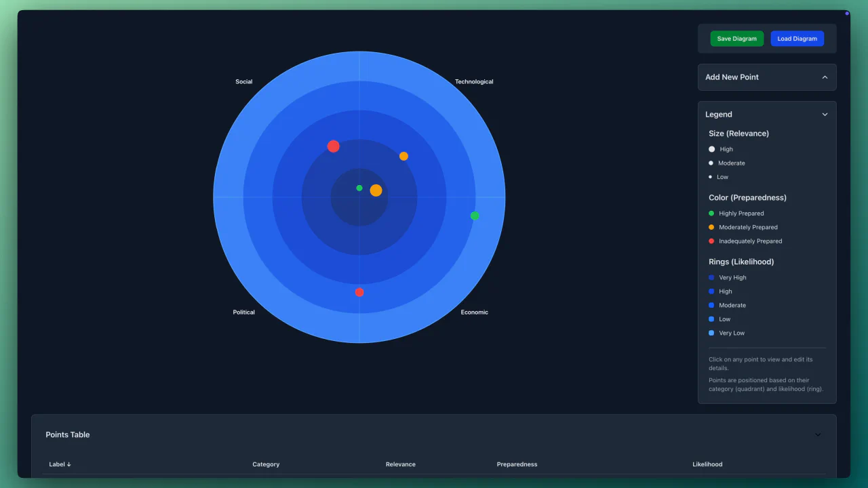Select the orange point in the Technological quadrant
Viewport: 868px width, 488px height.
403,156
